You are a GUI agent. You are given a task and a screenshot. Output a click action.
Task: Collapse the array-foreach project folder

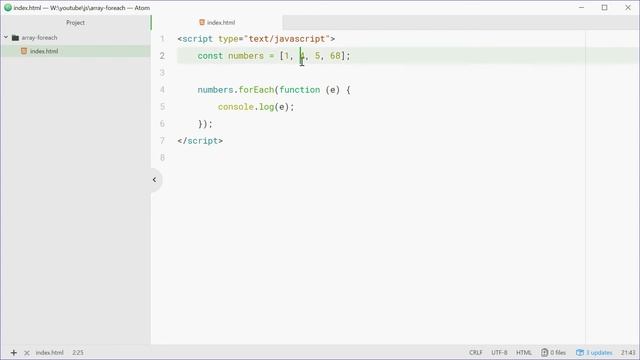(6, 38)
